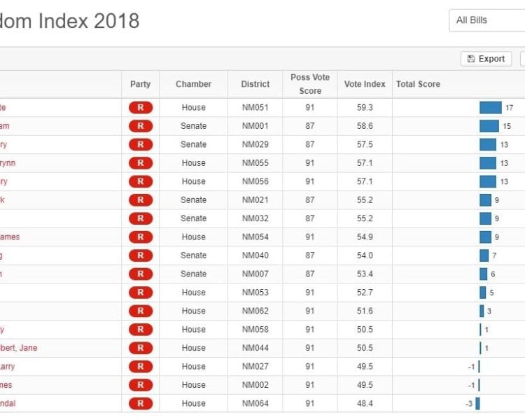Click the R party icon for NM064
Screen dimensions: 525x420
tap(140, 403)
